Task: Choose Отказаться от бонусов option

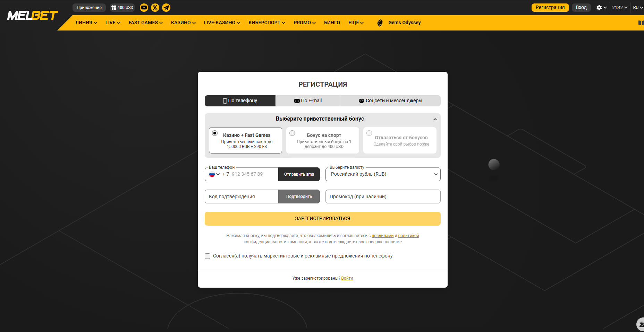Action: pyautogui.click(x=369, y=133)
